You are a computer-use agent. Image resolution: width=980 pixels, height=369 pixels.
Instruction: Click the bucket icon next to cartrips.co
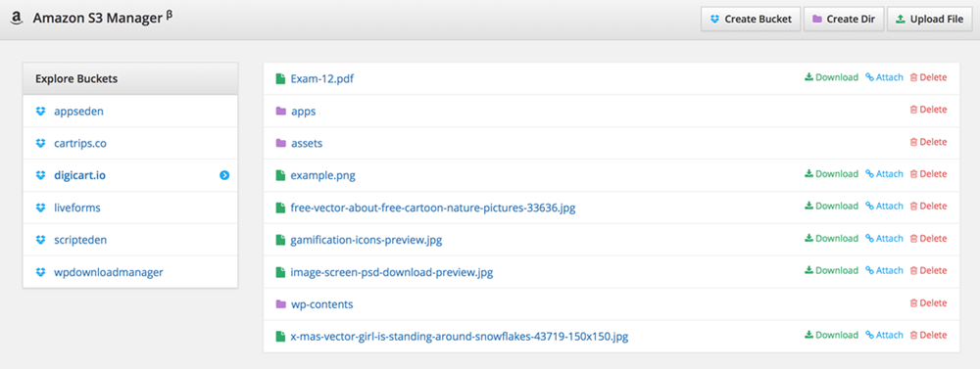pos(40,143)
